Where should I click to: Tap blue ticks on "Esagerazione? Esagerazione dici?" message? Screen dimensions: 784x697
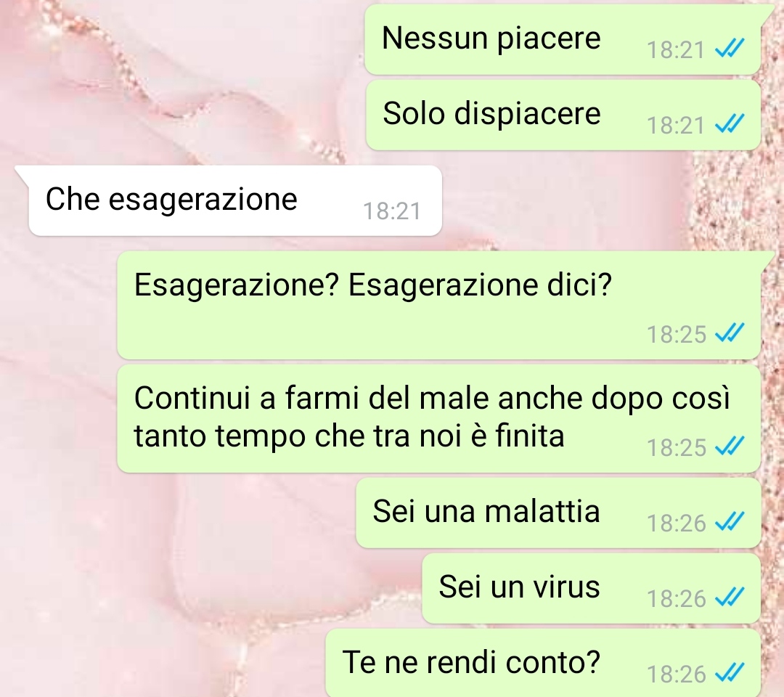[730, 333]
